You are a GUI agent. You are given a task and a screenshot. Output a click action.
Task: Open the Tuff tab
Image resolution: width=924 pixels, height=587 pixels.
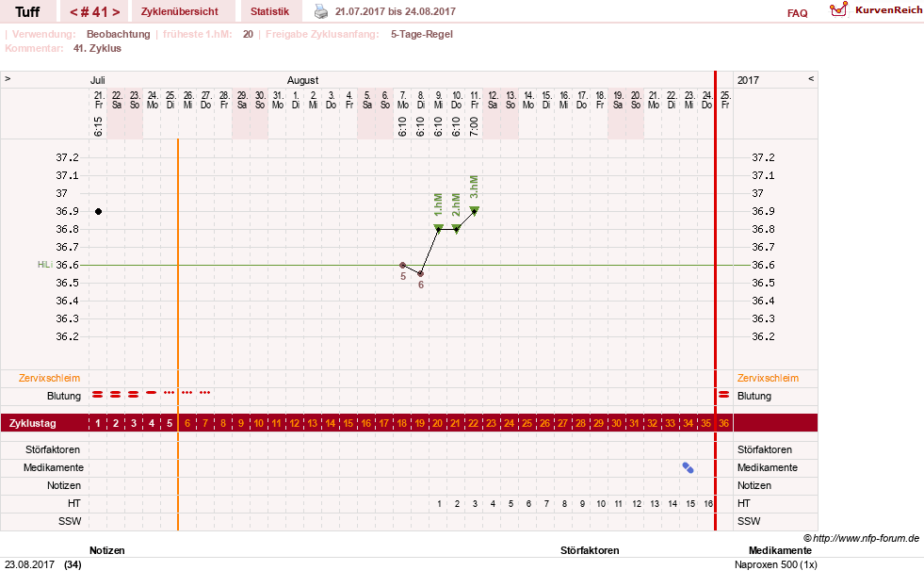(27, 11)
